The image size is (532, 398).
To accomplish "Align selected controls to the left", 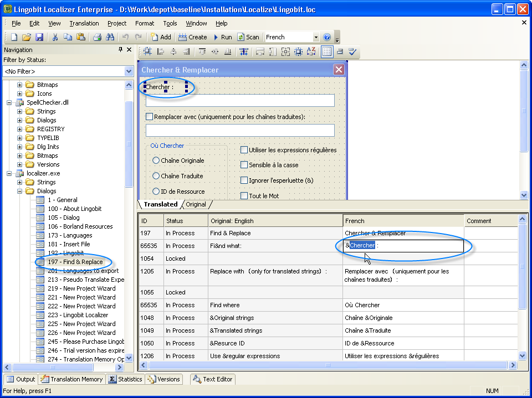I will pos(161,51).
